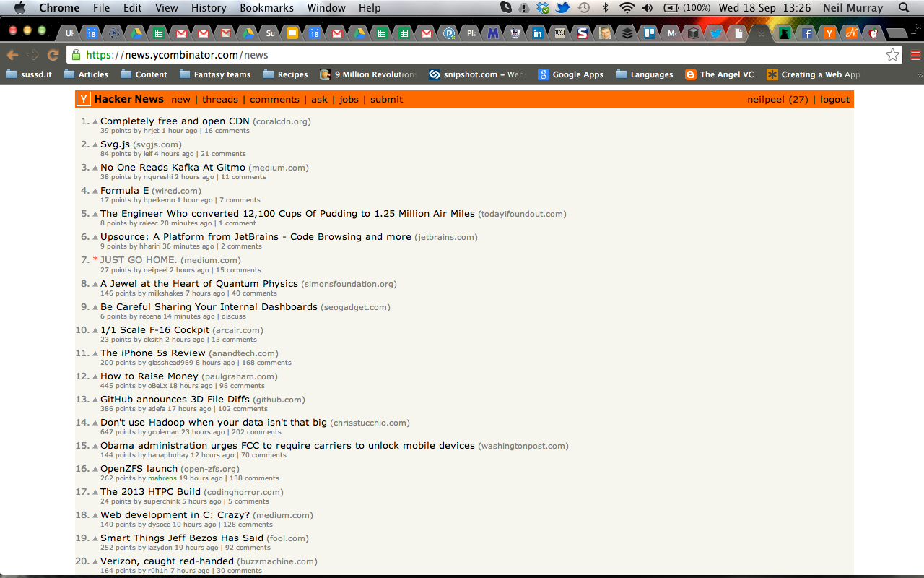Upvote A Jewel at the Heart of Quantum Physics
This screenshot has width=924, height=578.
pos(95,284)
